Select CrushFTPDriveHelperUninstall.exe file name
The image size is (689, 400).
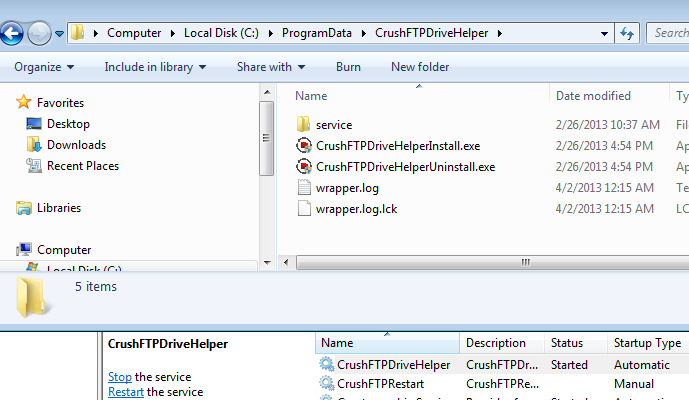pyautogui.click(x=406, y=167)
